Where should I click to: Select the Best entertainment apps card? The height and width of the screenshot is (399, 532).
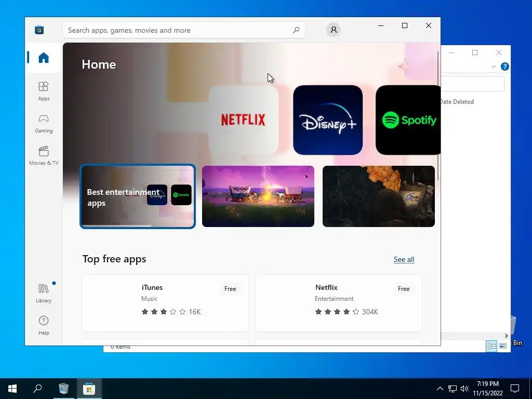click(137, 196)
